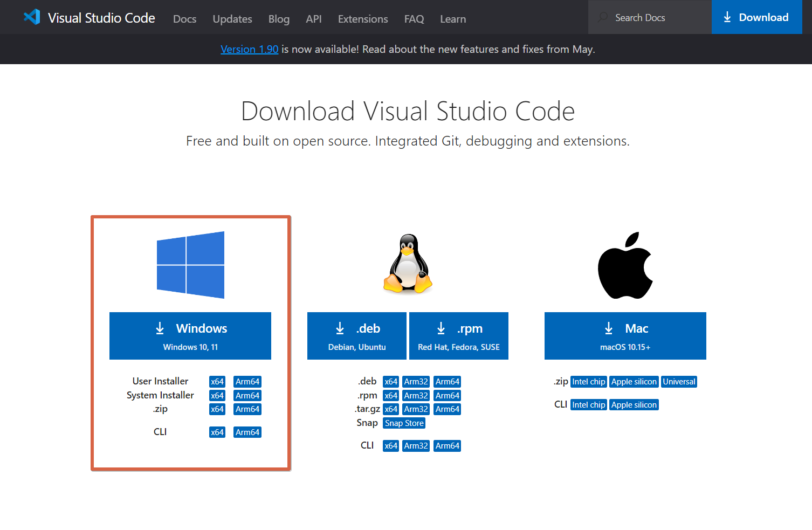This screenshot has height=530, width=812.
Task: Open the Version 1.90 link
Action: 250,49
